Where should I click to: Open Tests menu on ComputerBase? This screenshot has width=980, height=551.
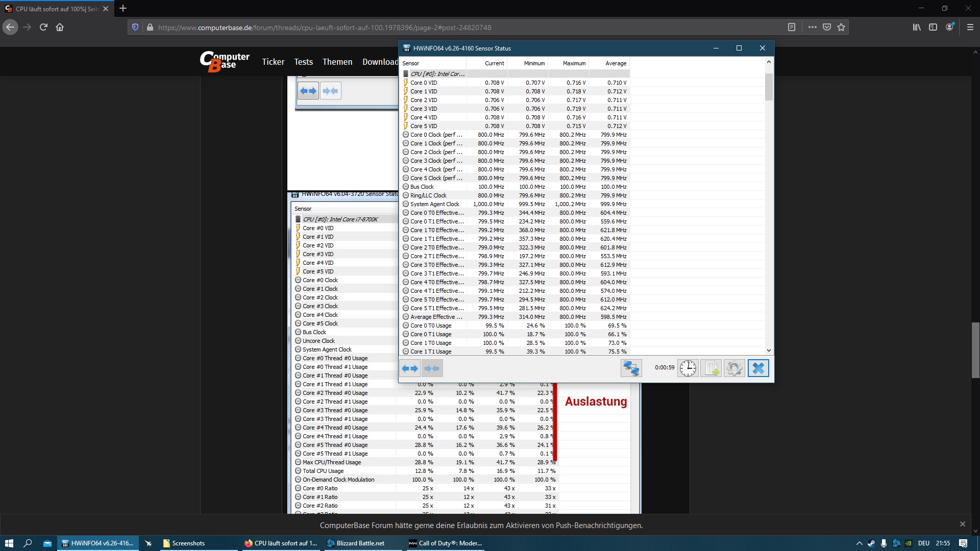(303, 62)
